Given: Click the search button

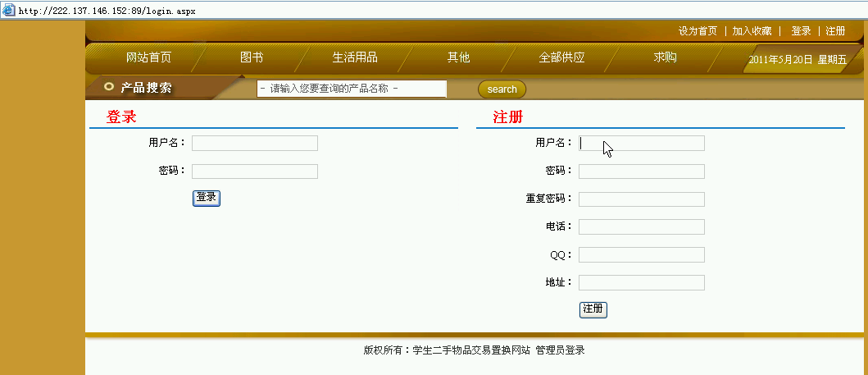Looking at the screenshot, I should [502, 89].
